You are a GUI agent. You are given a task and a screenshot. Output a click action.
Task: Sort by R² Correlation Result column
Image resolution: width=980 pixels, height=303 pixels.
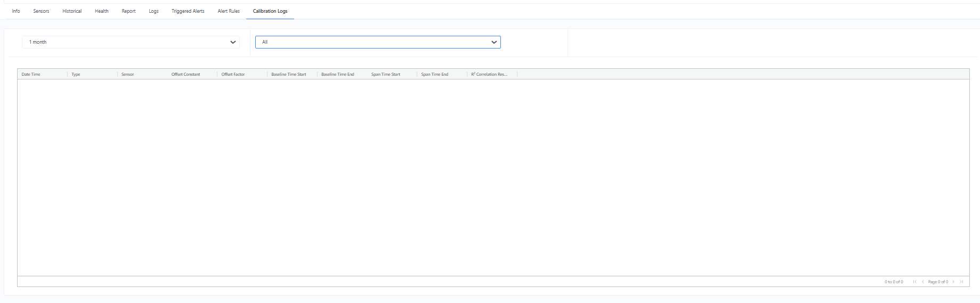pos(489,74)
